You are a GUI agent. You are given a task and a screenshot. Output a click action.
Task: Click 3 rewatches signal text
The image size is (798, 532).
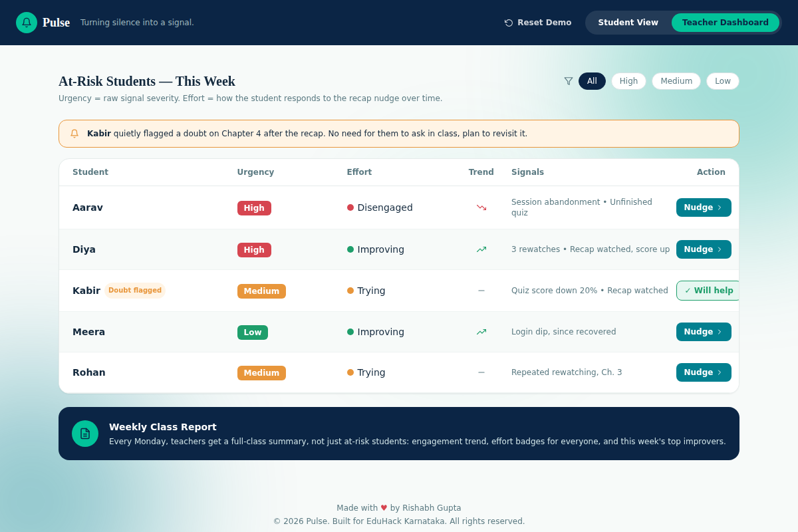coord(536,249)
